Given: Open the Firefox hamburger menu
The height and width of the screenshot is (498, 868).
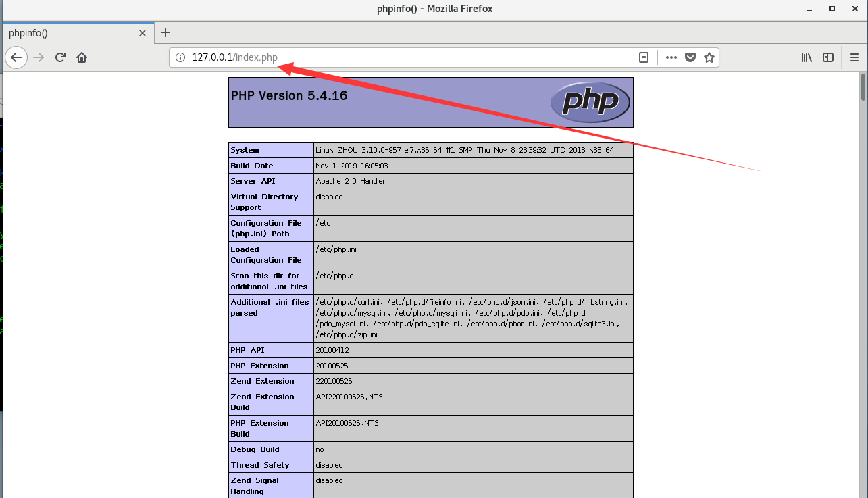Looking at the screenshot, I should (x=854, y=57).
